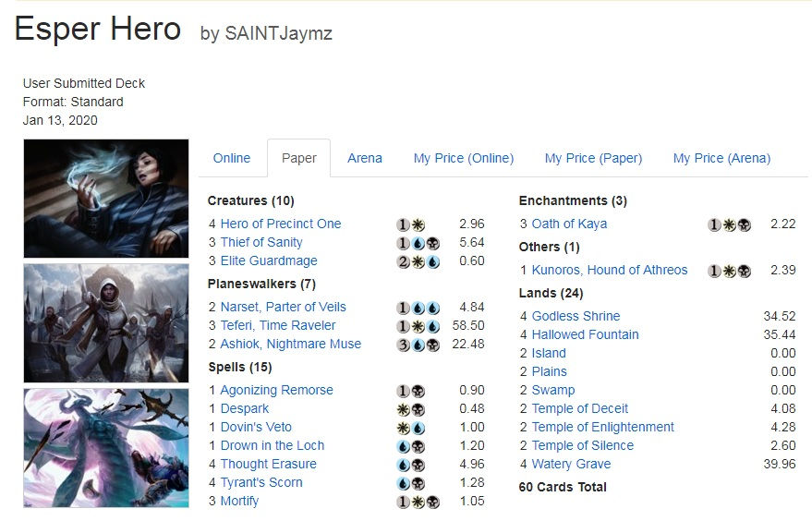Screen dimensions: 812x521
Task: Click generic 3 mana symbol for Ashiok
Action: [404, 345]
